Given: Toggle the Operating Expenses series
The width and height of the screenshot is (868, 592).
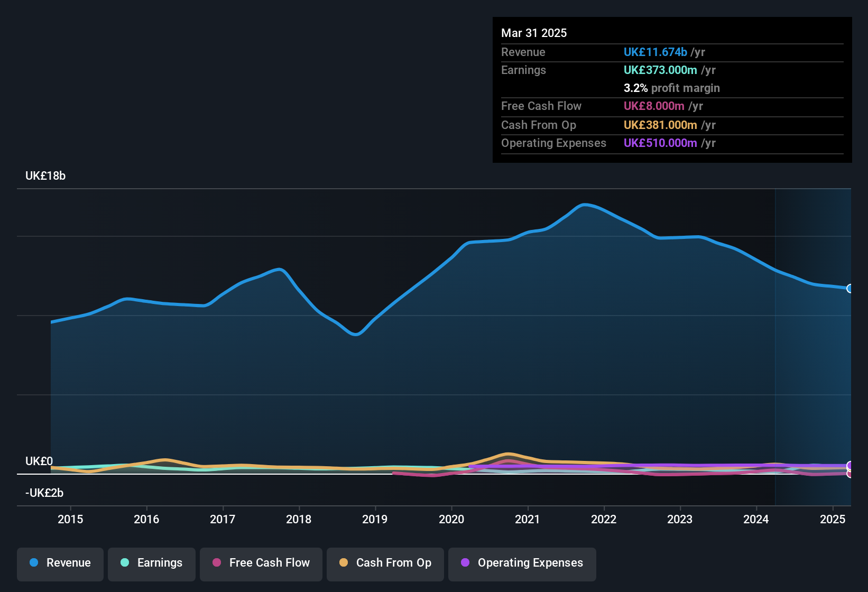Looking at the screenshot, I should [522, 563].
